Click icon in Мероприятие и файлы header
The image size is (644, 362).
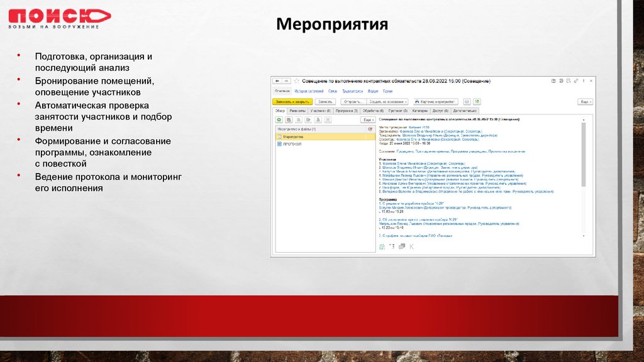[x=370, y=129]
